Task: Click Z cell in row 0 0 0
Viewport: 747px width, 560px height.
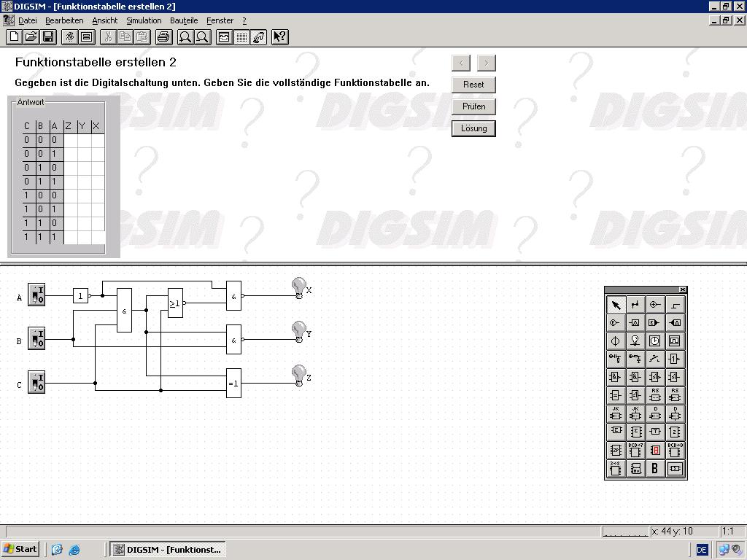Action: (70, 140)
